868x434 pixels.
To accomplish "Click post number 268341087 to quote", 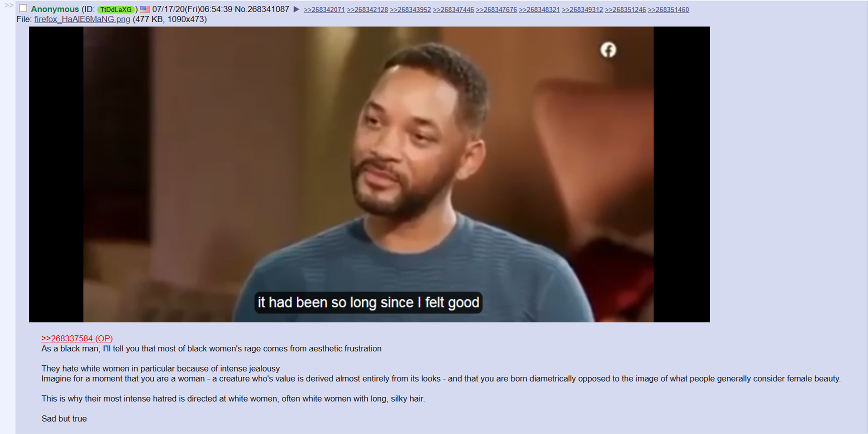I will pyautogui.click(x=268, y=9).
